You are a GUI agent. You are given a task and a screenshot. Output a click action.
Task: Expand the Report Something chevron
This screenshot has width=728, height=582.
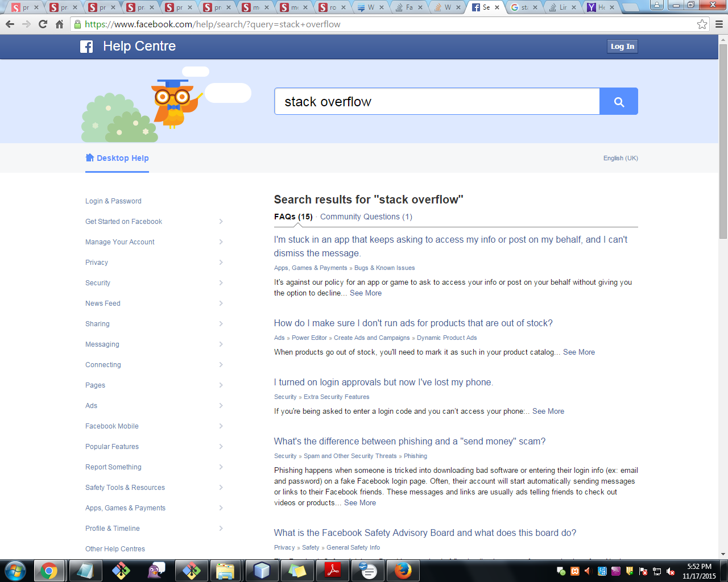point(221,467)
